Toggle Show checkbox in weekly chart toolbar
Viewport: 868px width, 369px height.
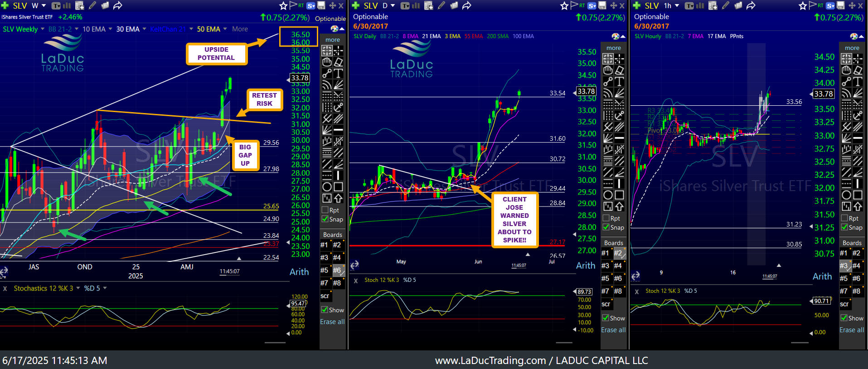(325, 310)
